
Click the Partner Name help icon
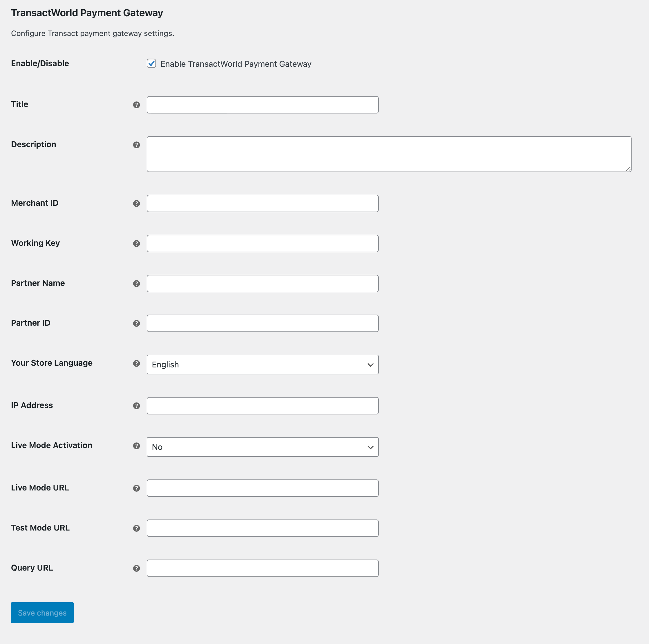point(136,283)
